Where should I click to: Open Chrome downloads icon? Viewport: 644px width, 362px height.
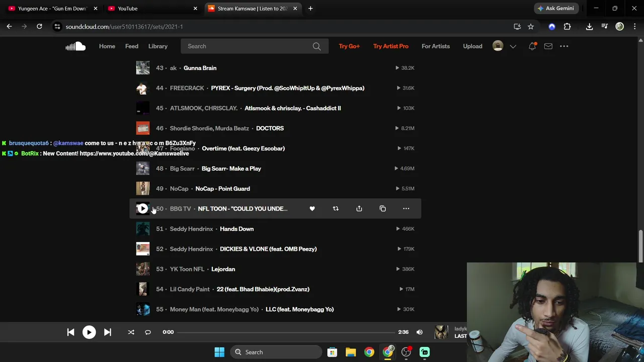tap(589, 27)
